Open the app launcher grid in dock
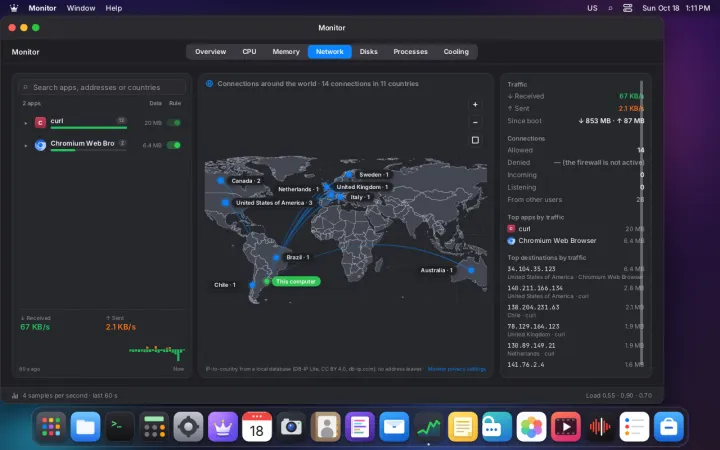The height and width of the screenshot is (450, 720). click(51, 427)
